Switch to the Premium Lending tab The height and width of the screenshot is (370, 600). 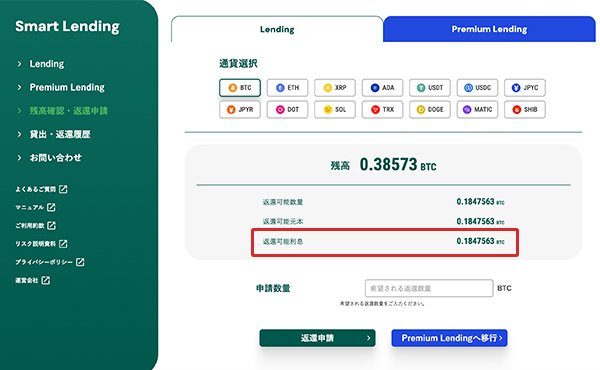(x=489, y=29)
